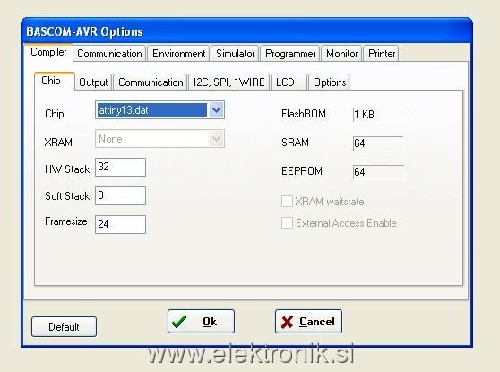500x372 pixels.
Task: Select the Chip sub-tab
Action: [x=54, y=81]
